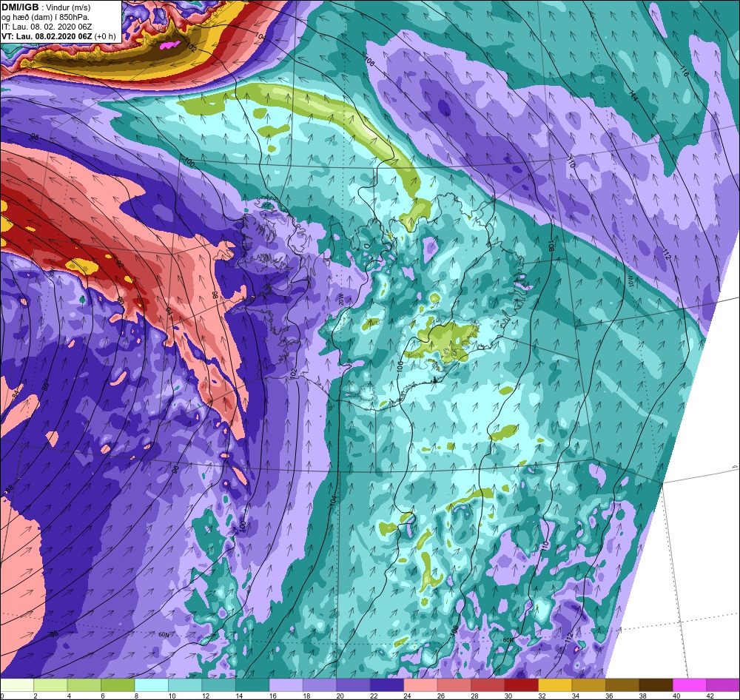Select the 34–36 m/s gold legend swatch

(x=588, y=685)
